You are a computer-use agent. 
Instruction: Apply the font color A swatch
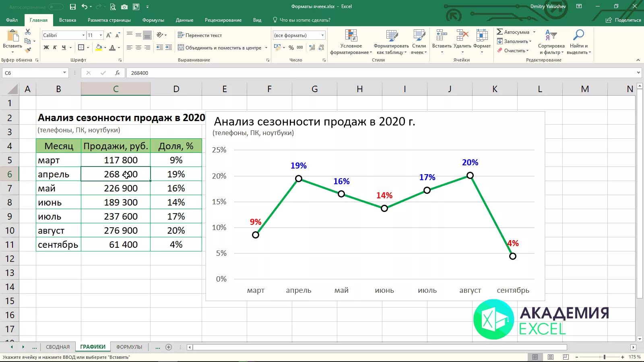tap(112, 47)
